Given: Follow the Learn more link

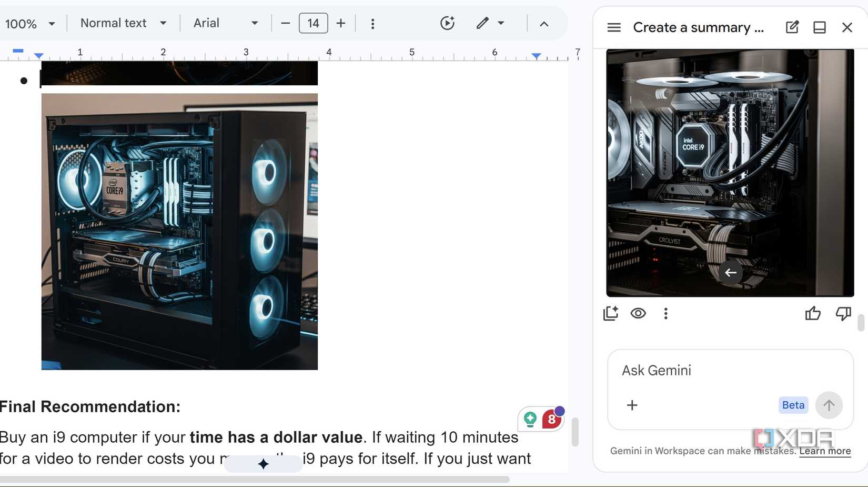Looking at the screenshot, I should pyautogui.click(x=824, y=451).
